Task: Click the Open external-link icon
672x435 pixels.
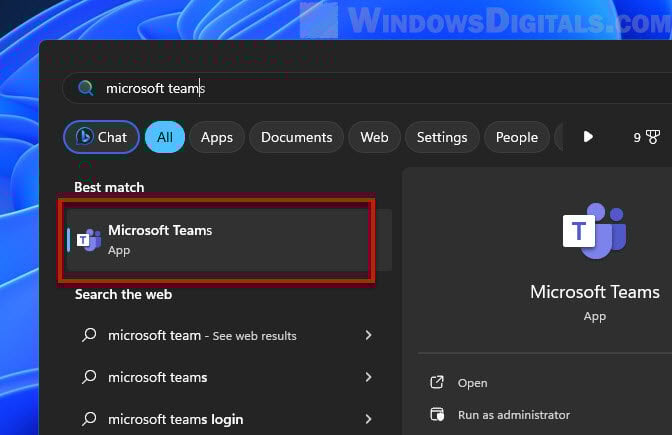Action: pyautogui.click(x=437, y=382)
